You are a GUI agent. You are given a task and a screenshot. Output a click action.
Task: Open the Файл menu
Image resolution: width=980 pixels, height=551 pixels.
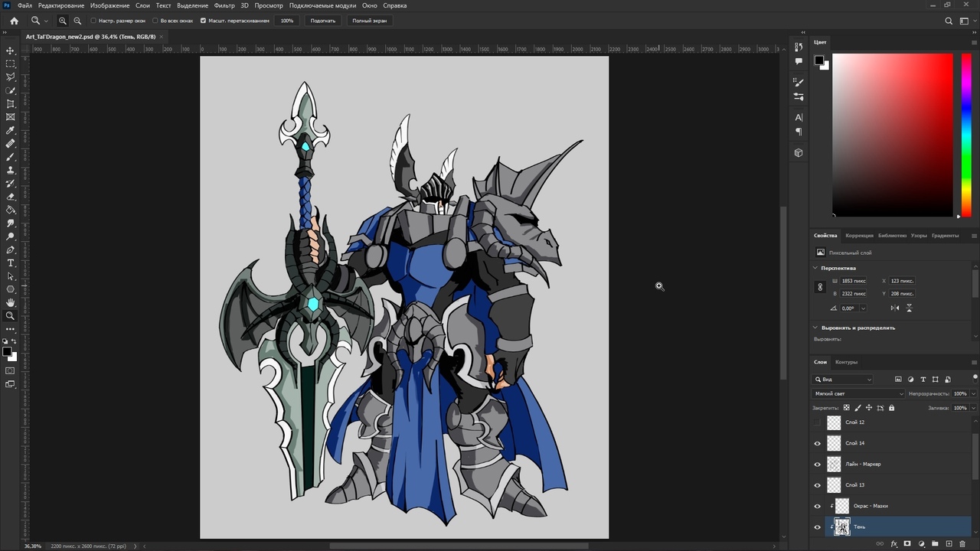tap(24, 5)
